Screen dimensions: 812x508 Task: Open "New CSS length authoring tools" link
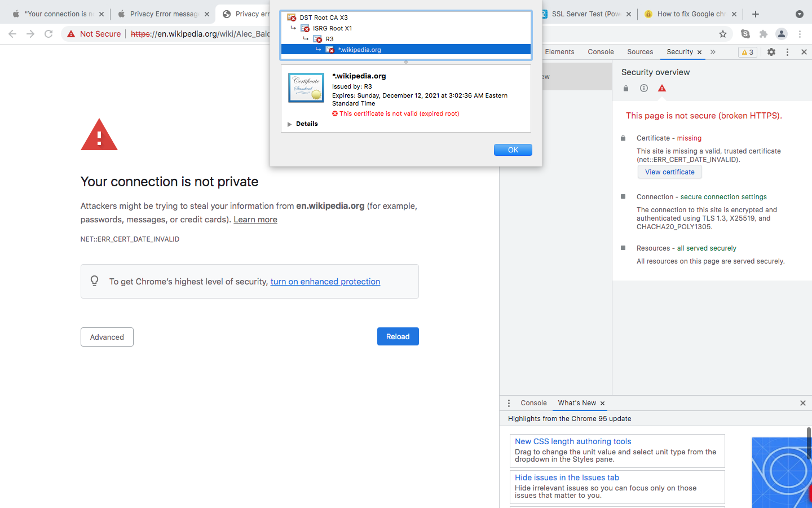point(573,441)
